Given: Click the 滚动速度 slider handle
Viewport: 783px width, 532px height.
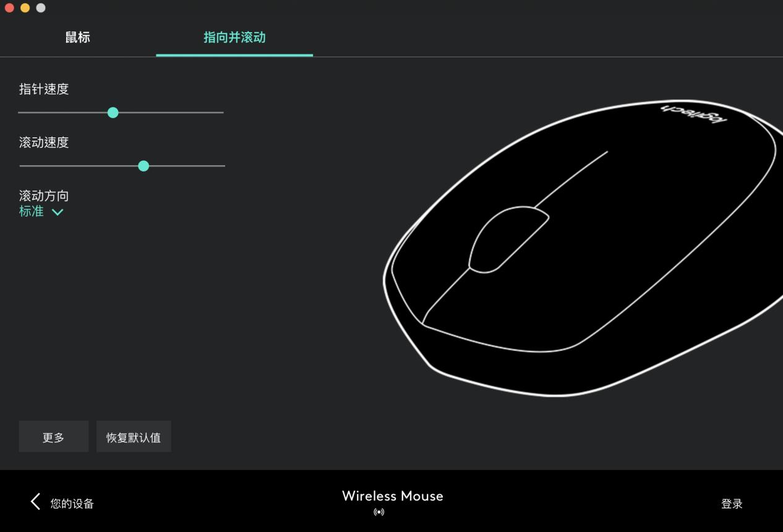Looking at the screenshot, I should 143,166.
